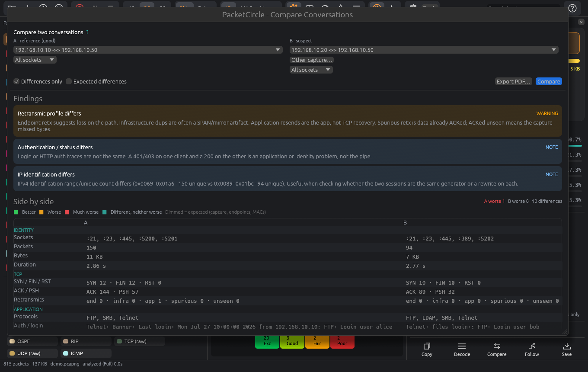
Task: Click the Retransmits row label
Action: point(29,300)
